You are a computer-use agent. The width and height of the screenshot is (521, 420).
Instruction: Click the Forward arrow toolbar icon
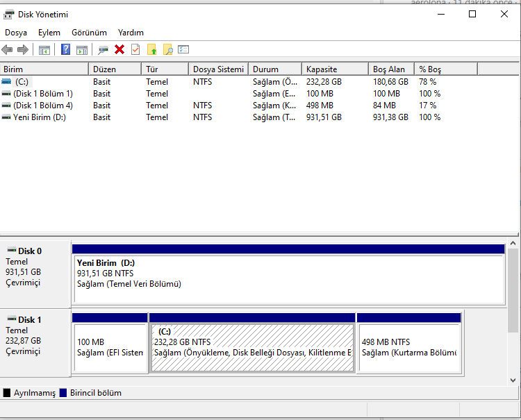click(23, 50)
